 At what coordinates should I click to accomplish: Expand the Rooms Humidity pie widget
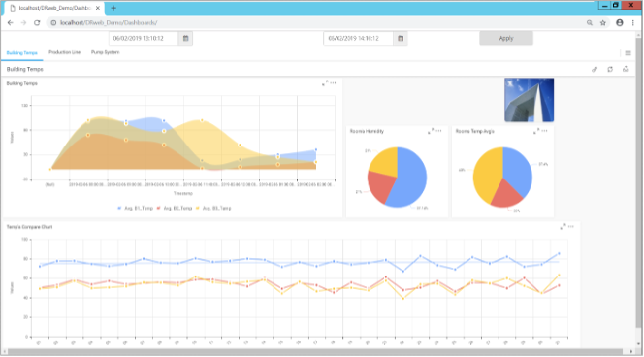point(431,131)
